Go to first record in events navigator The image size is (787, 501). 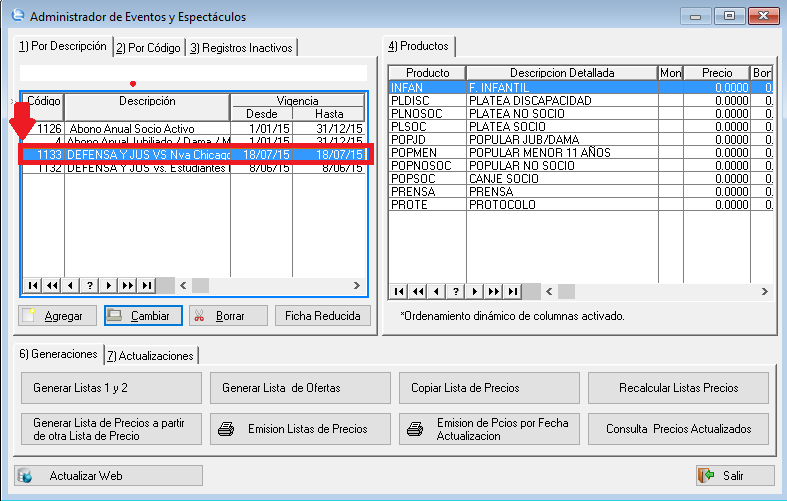[33, 285]
